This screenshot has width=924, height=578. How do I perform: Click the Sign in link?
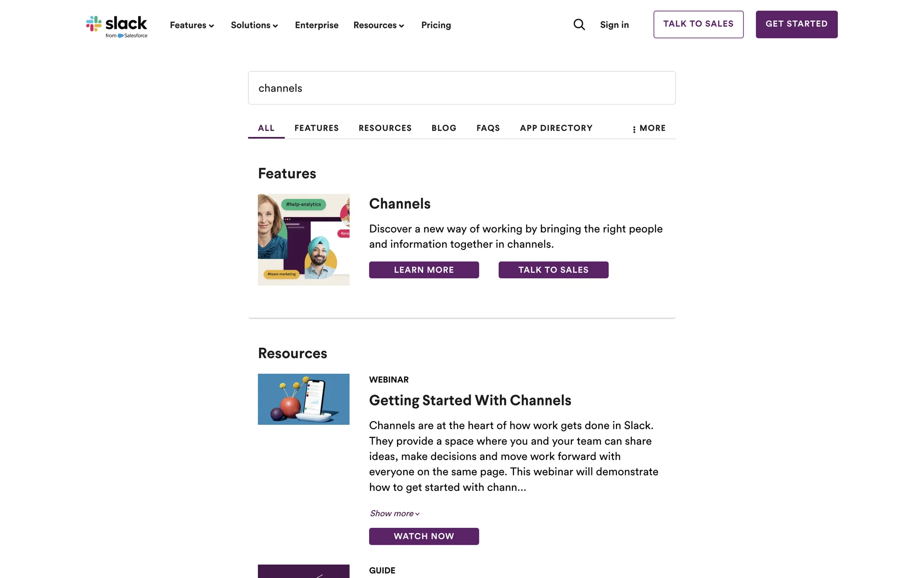click(614, 25)
